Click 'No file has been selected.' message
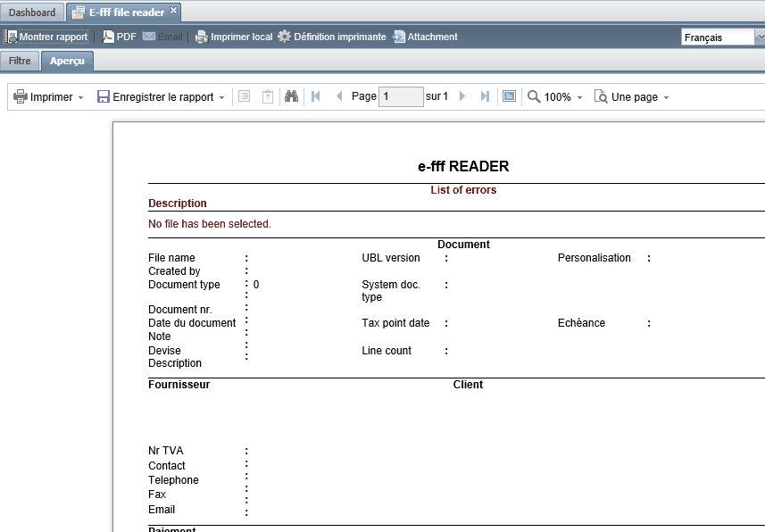765x532 pixels. point(210,224)
